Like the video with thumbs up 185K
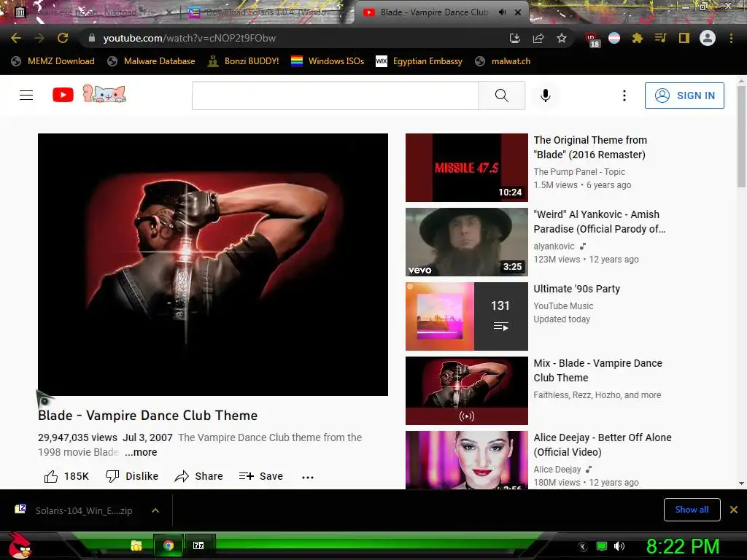Screen dimensions: 747x560 tap(66, 476)
